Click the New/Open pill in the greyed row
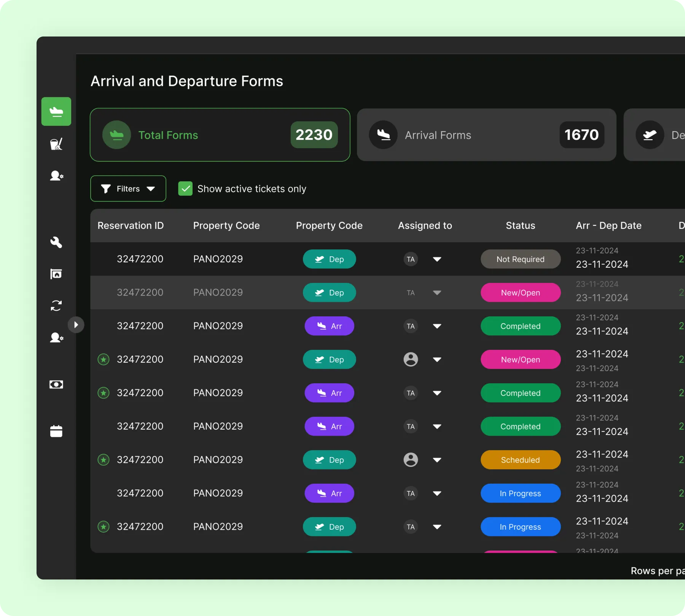 tap(521, 293)
